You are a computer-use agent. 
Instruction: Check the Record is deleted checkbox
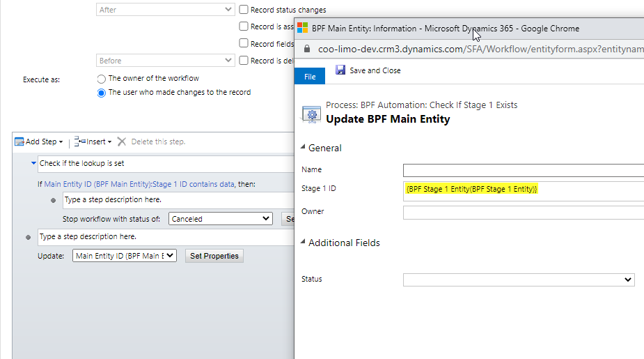click(x=244, y=60)
